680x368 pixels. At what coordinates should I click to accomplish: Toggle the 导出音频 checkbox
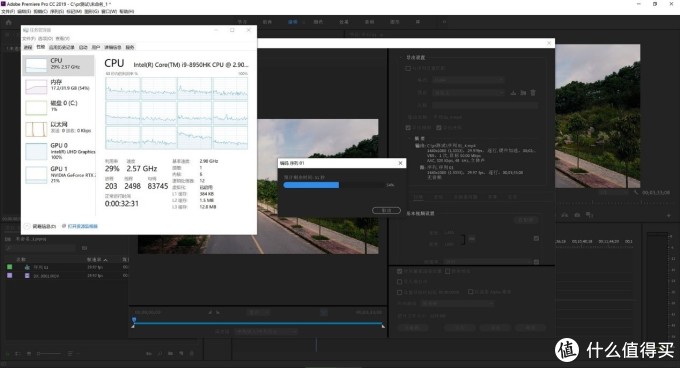click(438, 128)
